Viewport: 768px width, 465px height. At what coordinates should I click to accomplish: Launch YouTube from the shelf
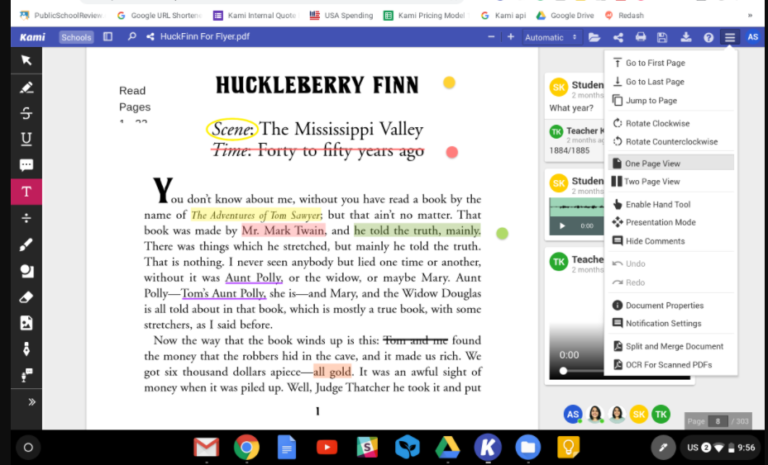coord(327,447)
